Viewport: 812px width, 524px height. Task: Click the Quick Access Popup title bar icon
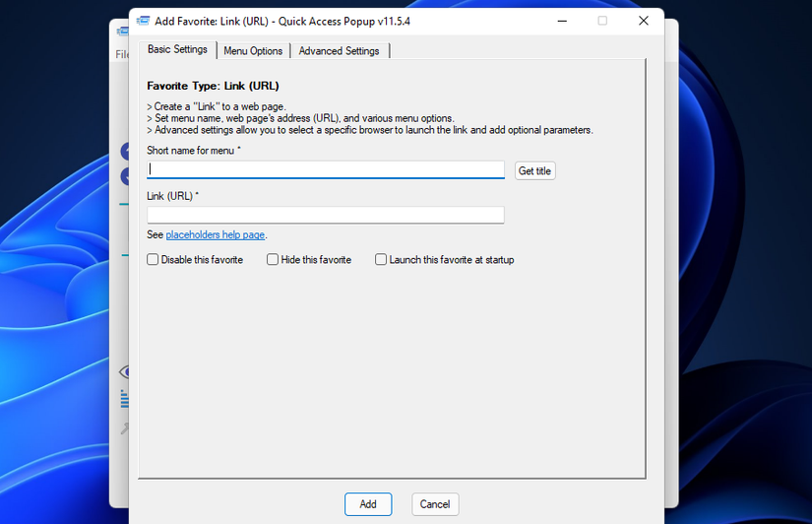click(143, 21)
